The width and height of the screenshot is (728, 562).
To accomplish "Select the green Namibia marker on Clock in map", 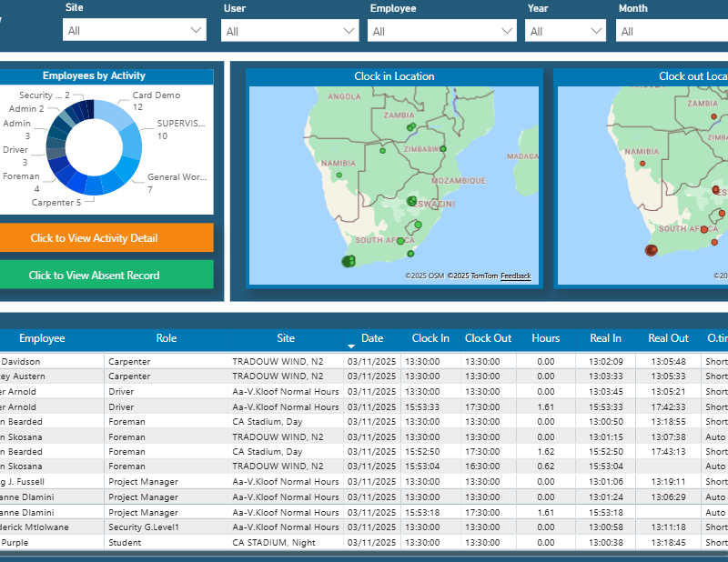I will click(x=339, y=176).
